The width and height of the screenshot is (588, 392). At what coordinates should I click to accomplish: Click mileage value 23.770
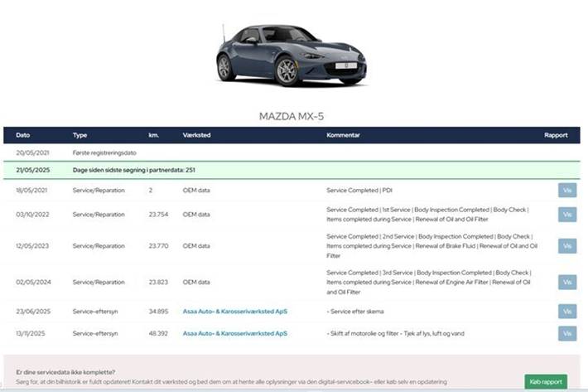[158, 246]
